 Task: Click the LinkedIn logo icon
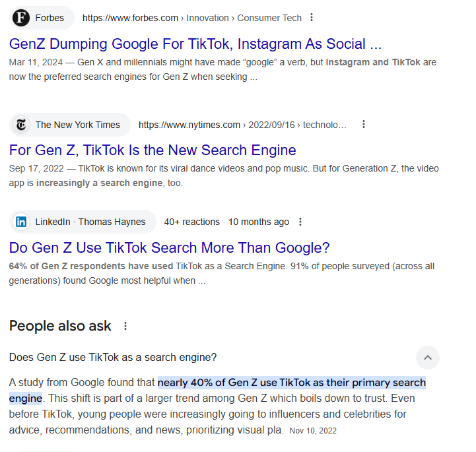point(22,222)
